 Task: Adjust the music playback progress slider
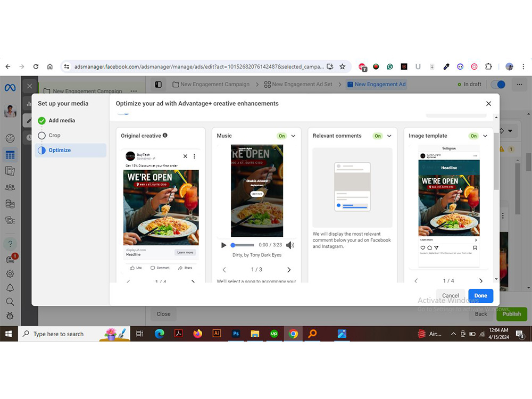pyautogui.click(x=242, y=245)
